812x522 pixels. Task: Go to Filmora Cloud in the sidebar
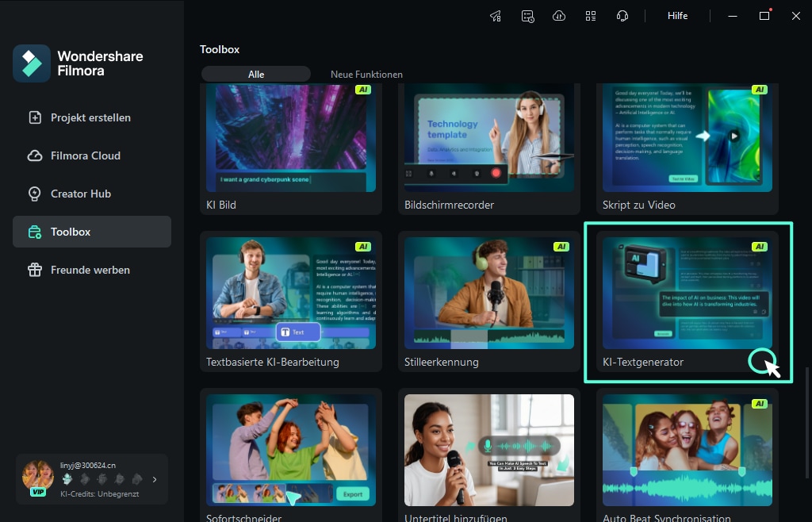coord(86,155)
